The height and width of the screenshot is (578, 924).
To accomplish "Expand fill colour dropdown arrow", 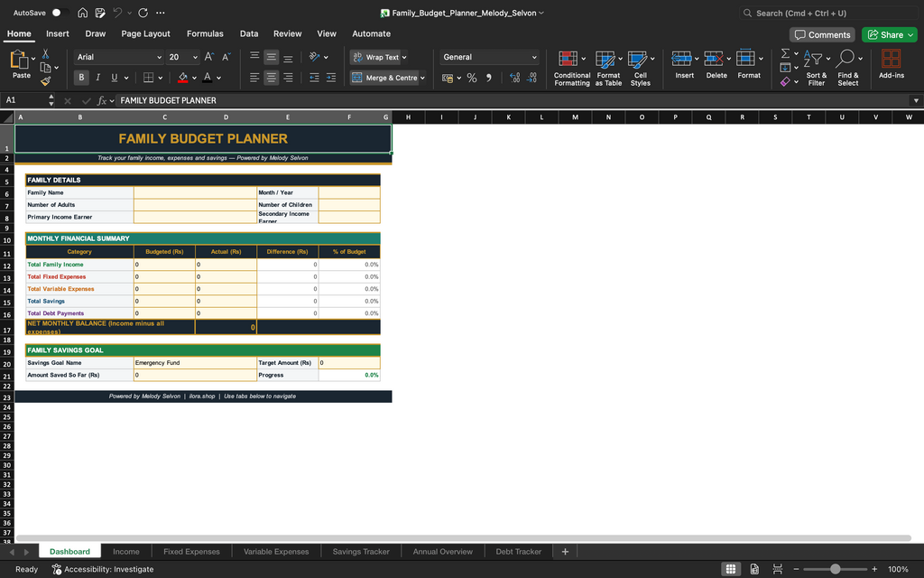I will point(195,78).
